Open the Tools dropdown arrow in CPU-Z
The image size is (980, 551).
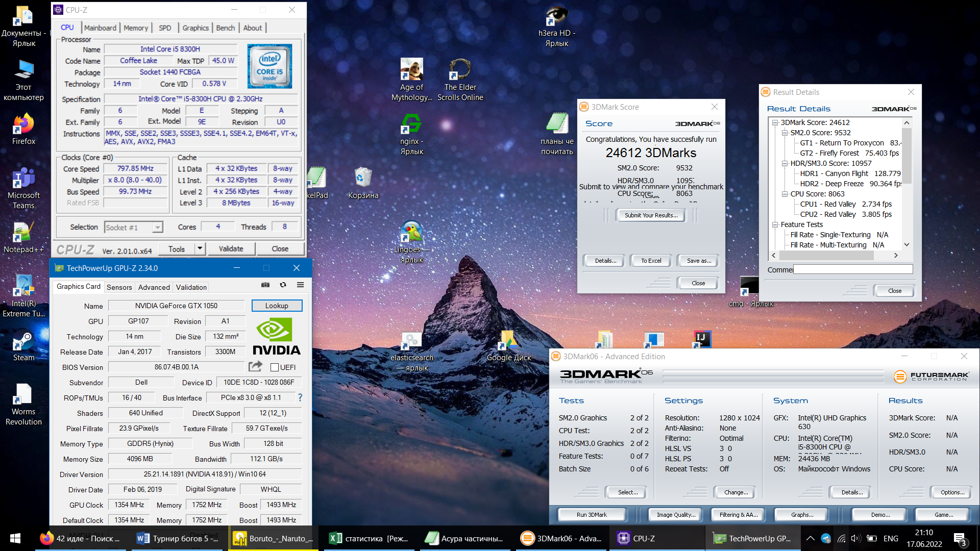200,248
